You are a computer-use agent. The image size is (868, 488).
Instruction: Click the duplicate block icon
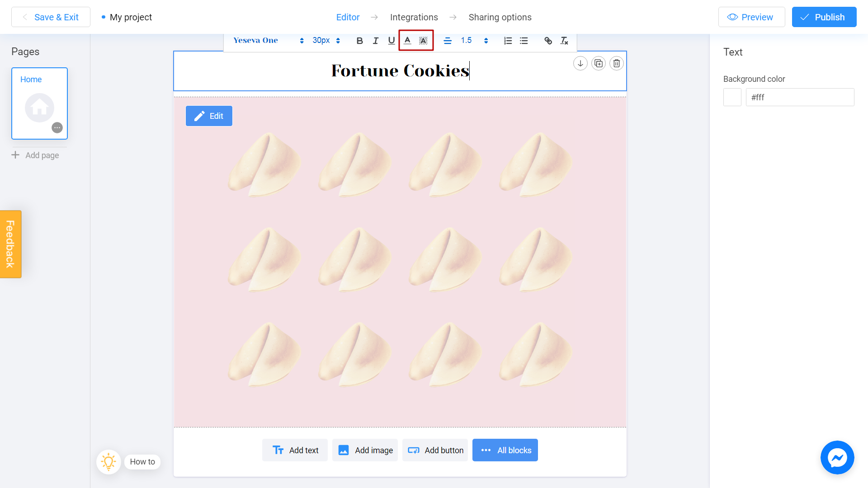pos(599,63)
